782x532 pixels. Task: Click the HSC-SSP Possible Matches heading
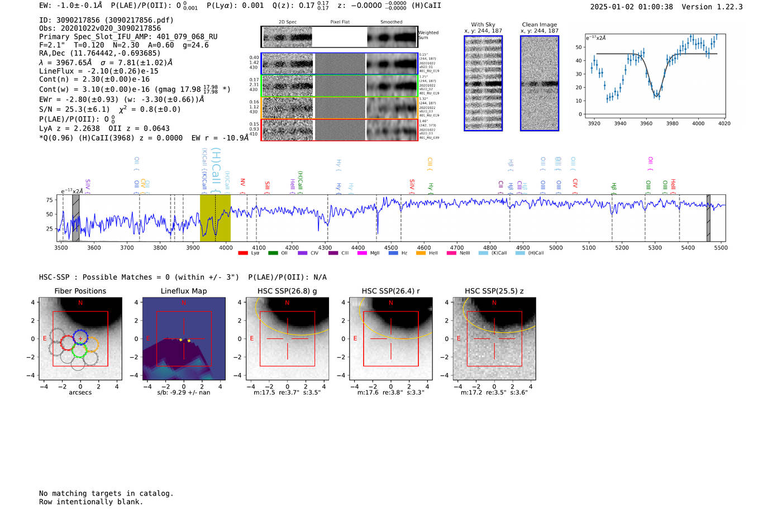tap(183, 277)
